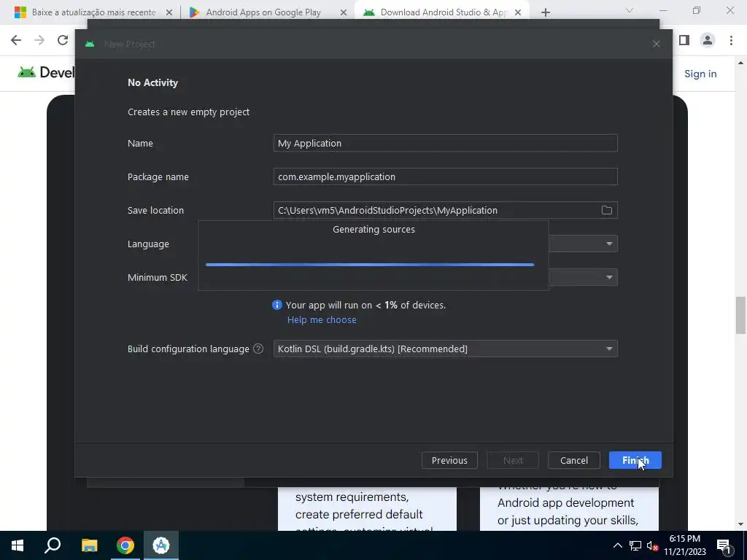The image size is (747, 560).
Task: Browse with the save location folder icon
Action: tap(606, 210)
